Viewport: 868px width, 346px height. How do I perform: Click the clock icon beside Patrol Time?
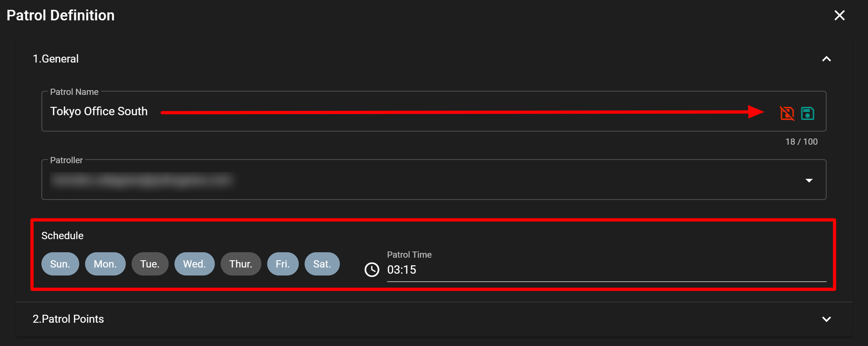(x=372, y=270)
